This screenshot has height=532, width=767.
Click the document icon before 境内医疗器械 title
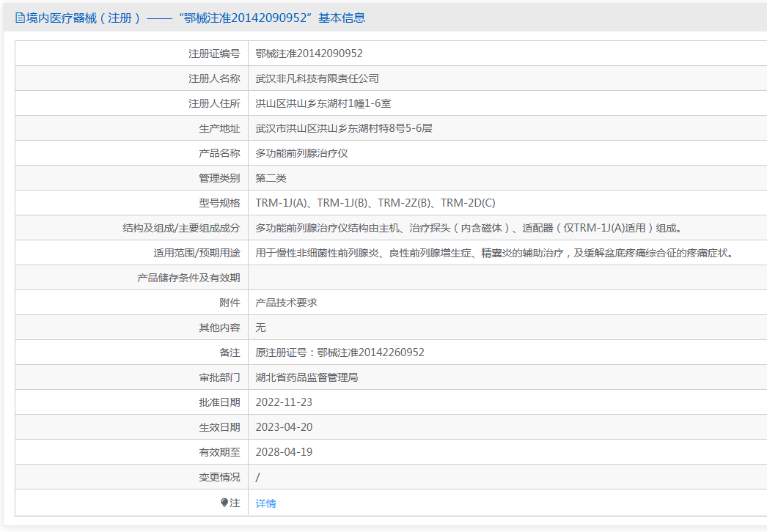(20, 18)
